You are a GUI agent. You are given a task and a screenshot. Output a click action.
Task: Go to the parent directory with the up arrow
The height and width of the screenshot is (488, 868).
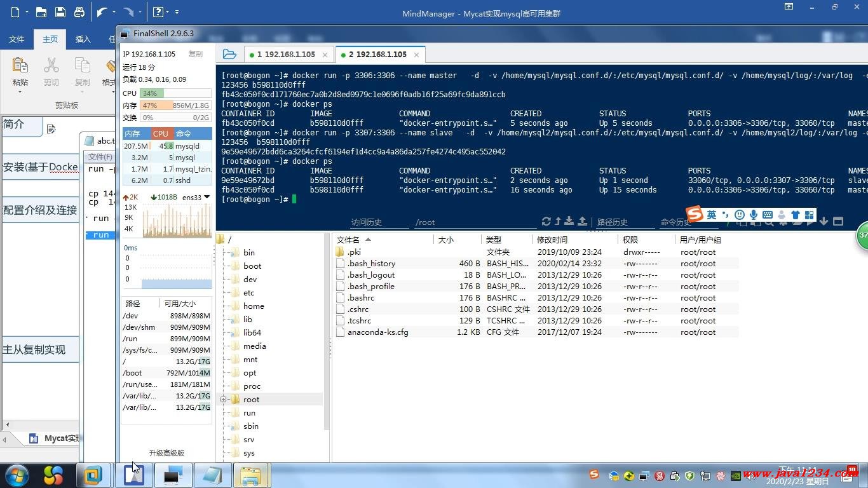(x=558, y=221)
